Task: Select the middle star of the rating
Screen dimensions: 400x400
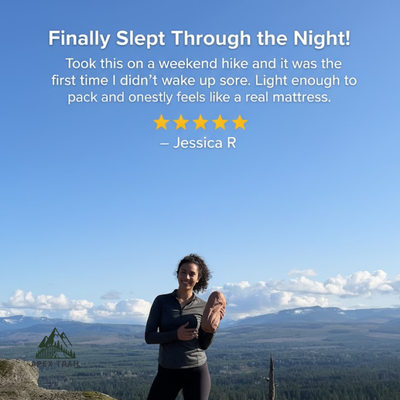Action: tap(200, 122)
